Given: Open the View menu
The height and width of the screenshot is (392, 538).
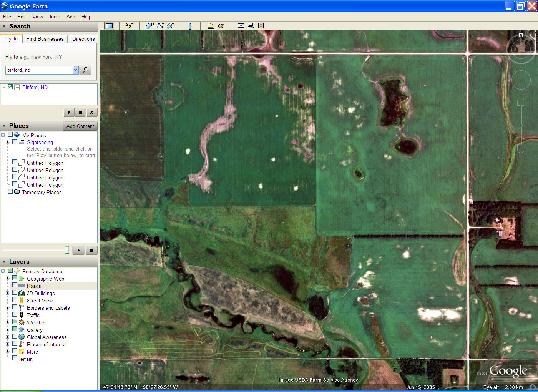Looking at the screenshot, I should pos(38,17).
